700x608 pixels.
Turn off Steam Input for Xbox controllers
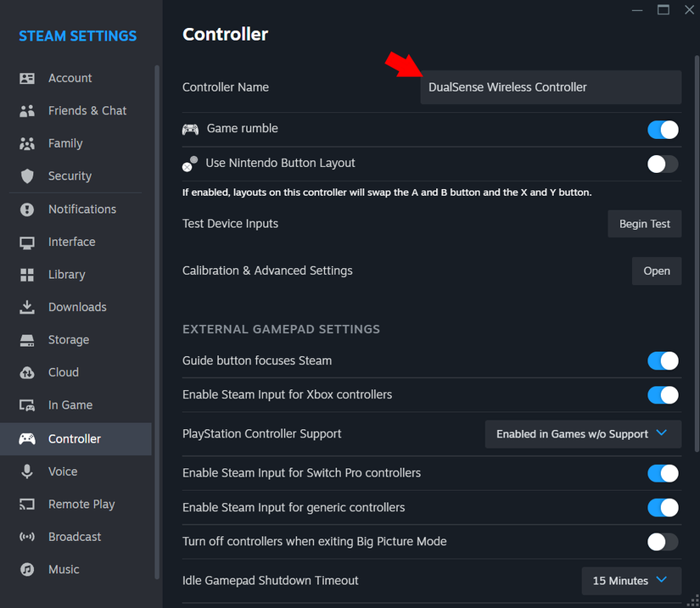tap(663, 395)
